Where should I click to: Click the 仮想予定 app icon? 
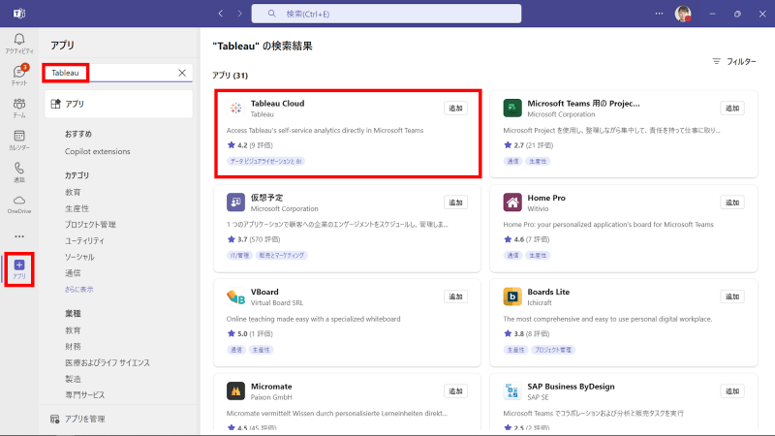pos(236,202)
